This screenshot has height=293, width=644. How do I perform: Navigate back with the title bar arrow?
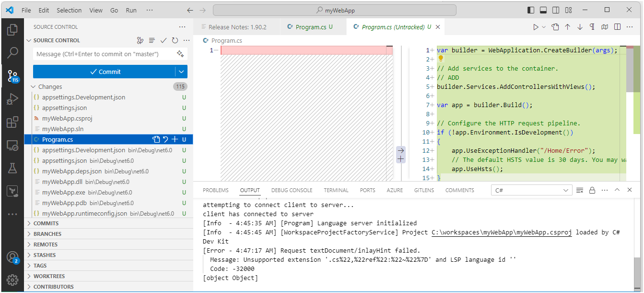click(190, 10)
